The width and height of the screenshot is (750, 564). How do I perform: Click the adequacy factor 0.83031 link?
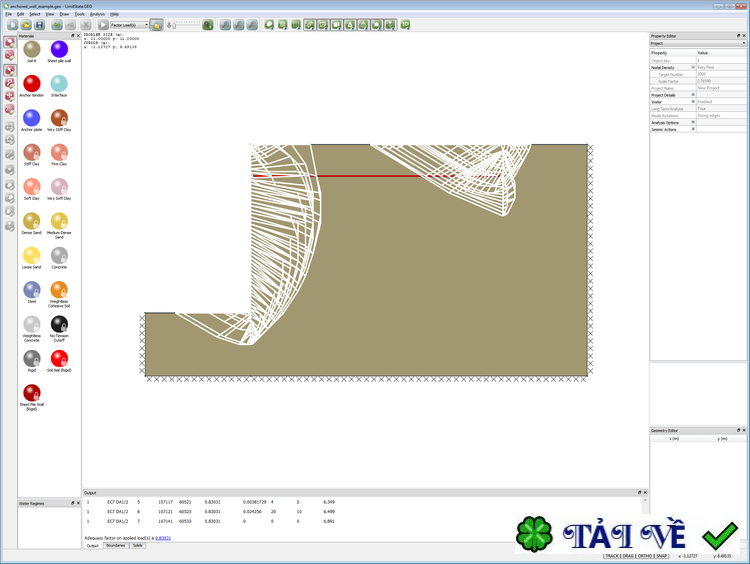coord(163,538)
